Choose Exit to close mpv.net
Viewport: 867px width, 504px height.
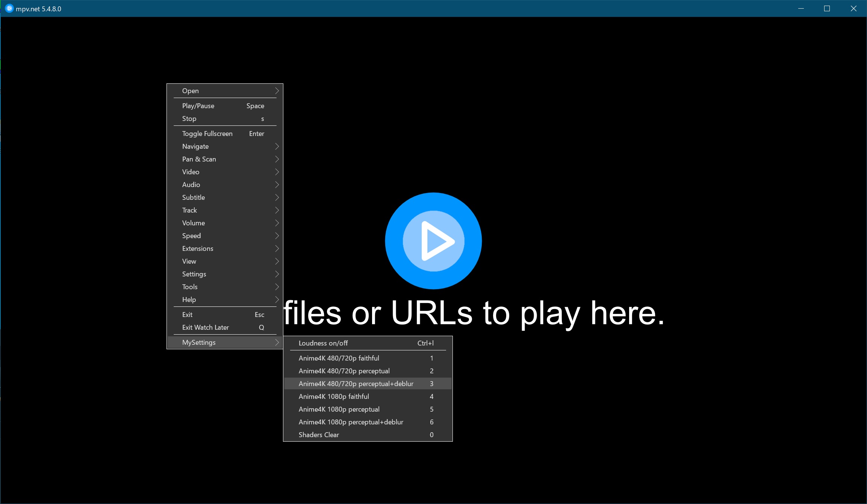(x=187, y=314)
